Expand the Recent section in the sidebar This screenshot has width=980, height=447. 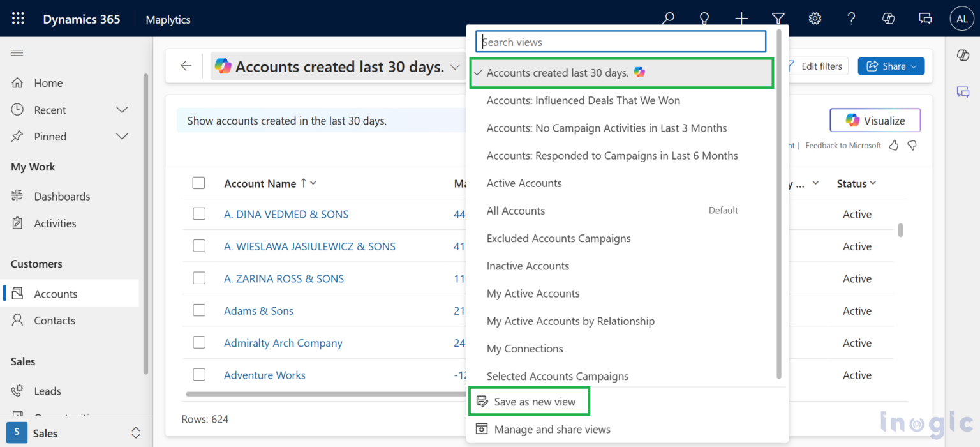[121, 109]
